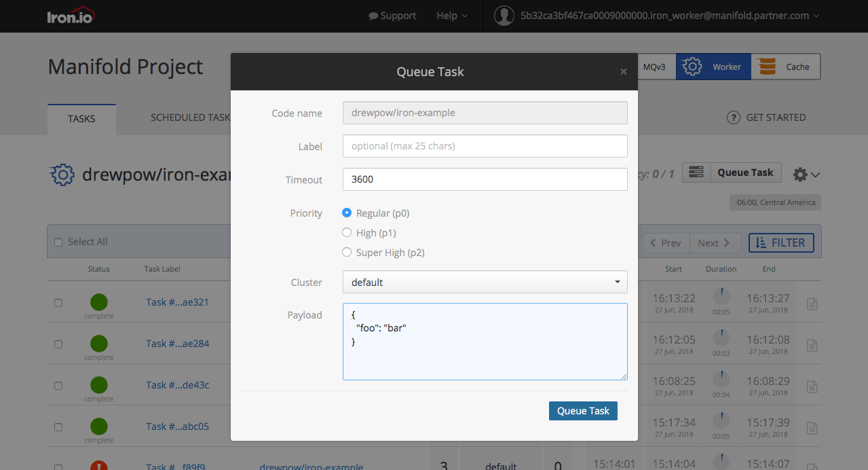Open Task #...ae321 link

tap(177, 302)
